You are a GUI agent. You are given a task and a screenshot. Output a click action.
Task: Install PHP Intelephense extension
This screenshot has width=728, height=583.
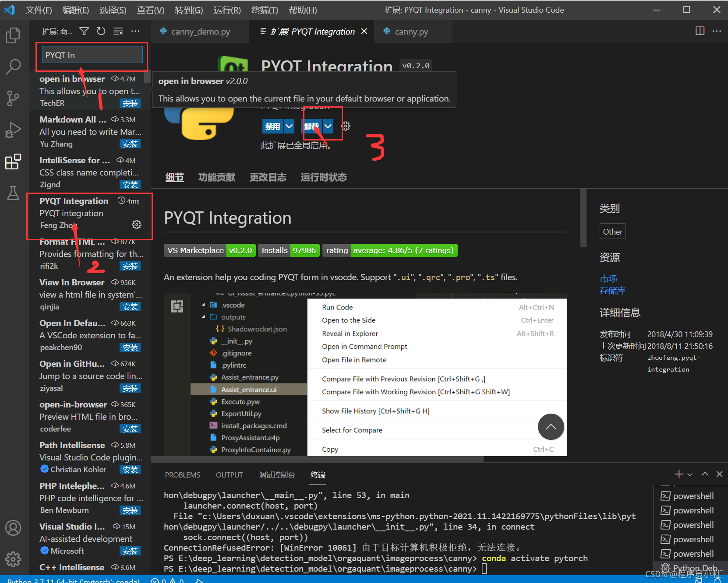[x=130, y=510]
